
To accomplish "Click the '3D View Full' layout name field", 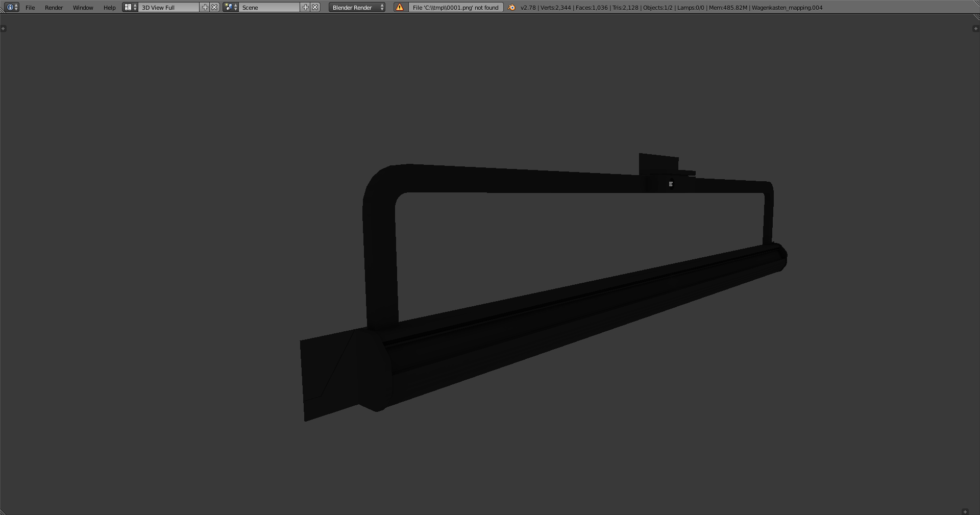I will click(168, 8).
